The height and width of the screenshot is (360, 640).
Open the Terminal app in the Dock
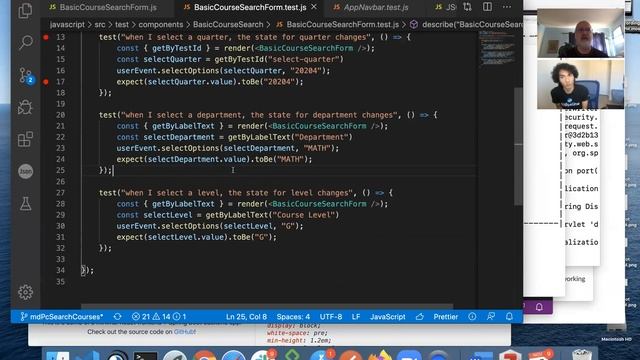point(145,356)
